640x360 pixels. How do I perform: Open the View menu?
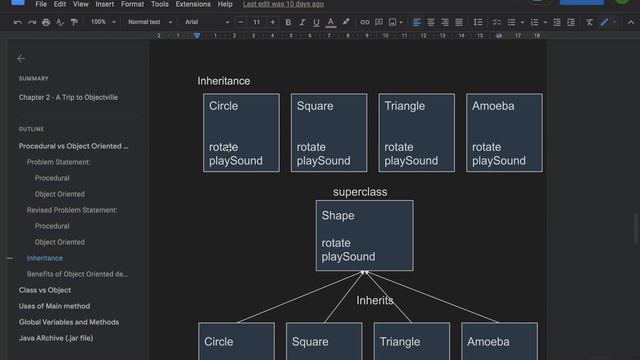pyautogui.click(x=81, y=4)
